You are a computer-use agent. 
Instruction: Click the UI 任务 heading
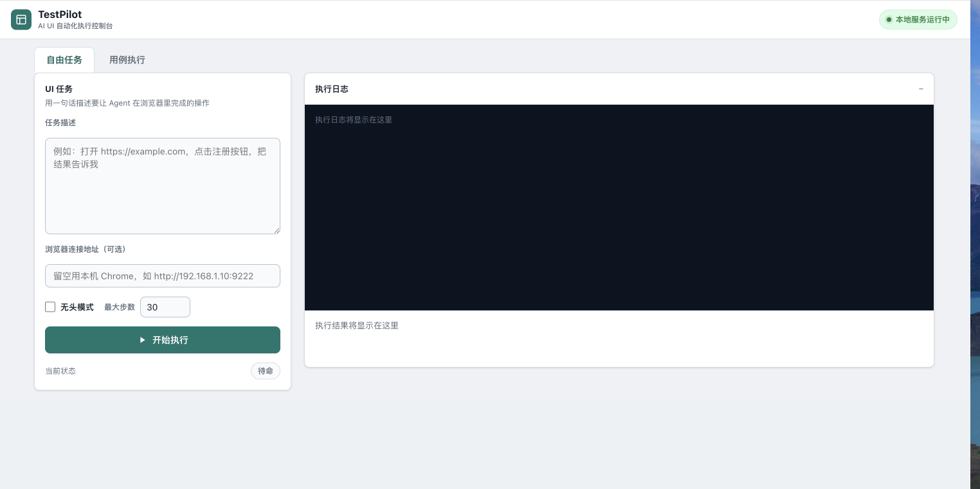[59, 89]
